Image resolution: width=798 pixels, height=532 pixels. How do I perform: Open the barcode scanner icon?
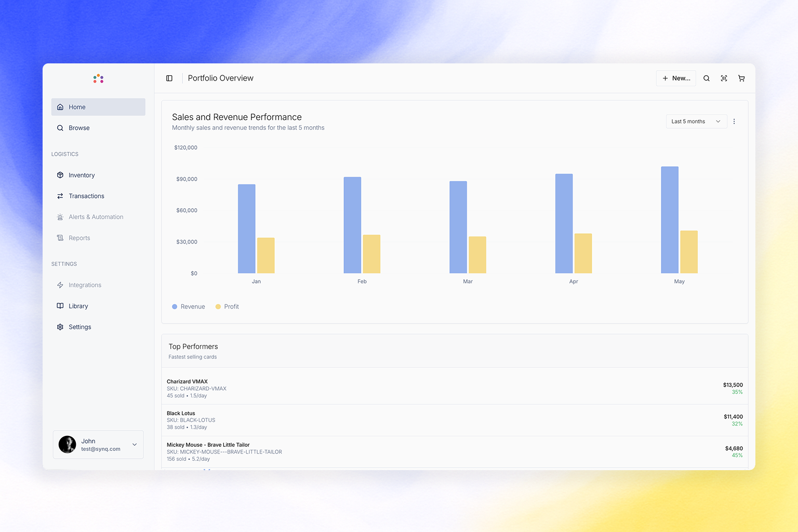[724, 78]
